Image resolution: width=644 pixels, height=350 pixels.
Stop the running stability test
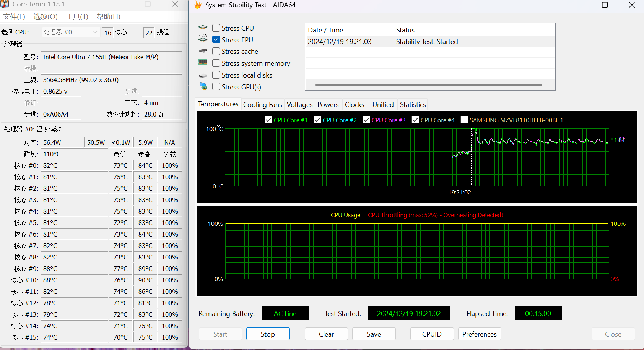tap(268, 334)
